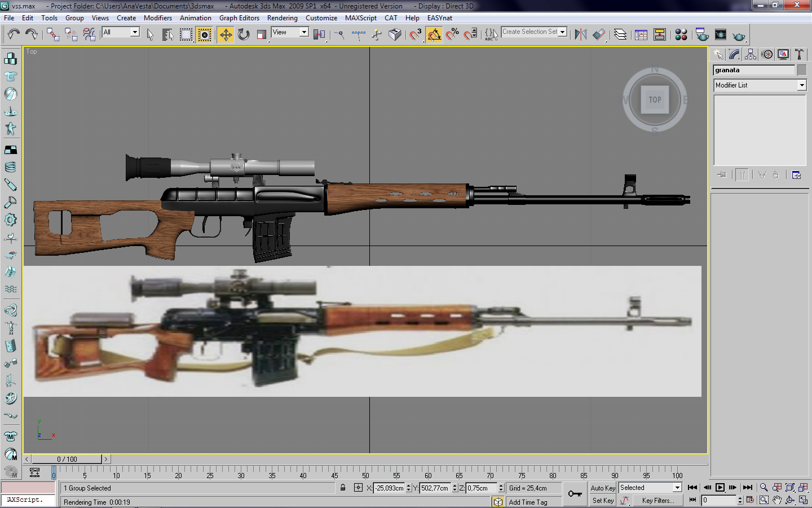
Task: Click the Z coordinate spinner arrows
Action: tap(501, 488)
